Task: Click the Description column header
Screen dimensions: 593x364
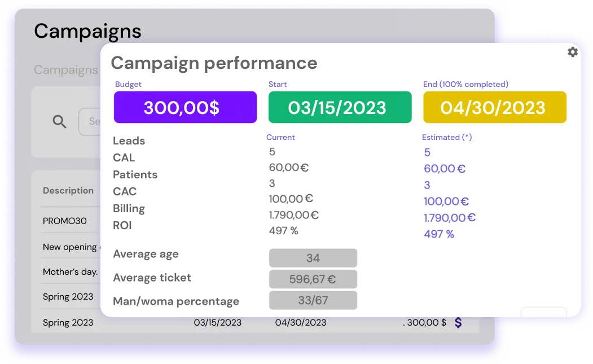Action: [68, 191]
